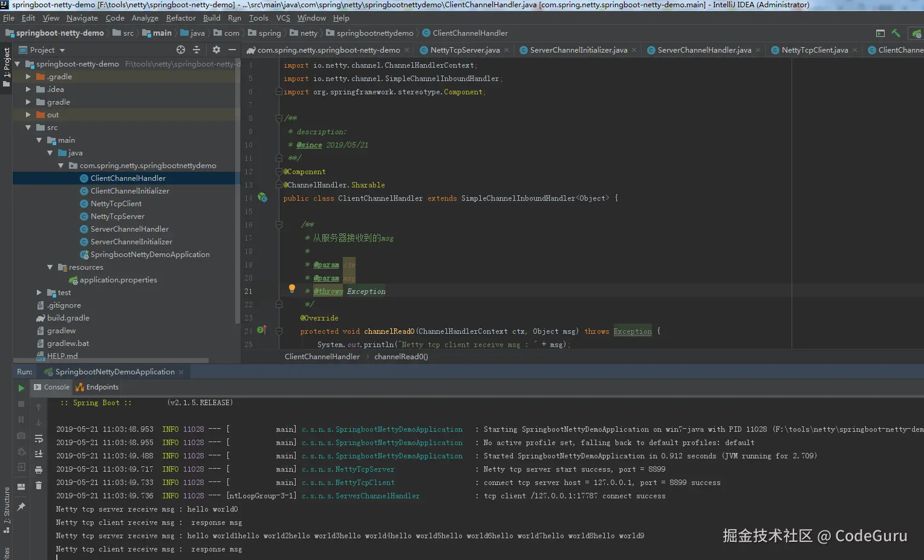Collapse the resources folder node

click(x=50, y=267)
